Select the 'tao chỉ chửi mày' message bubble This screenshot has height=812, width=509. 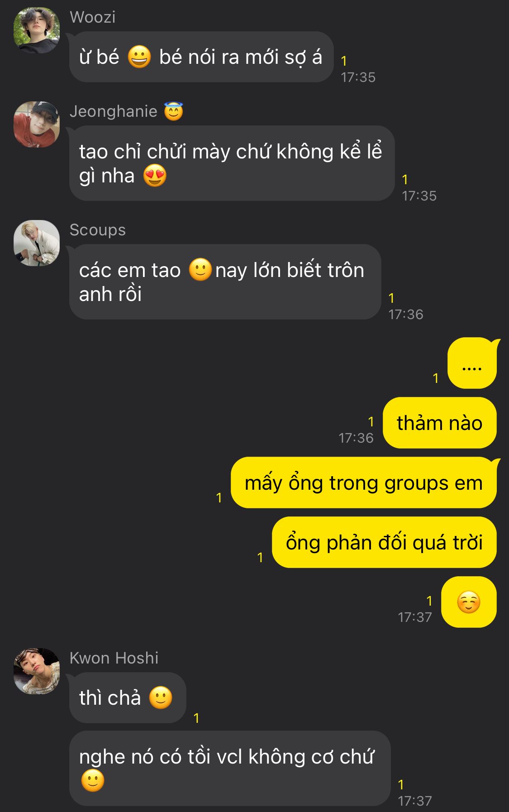pyautogui.click(x=232, y=163)
